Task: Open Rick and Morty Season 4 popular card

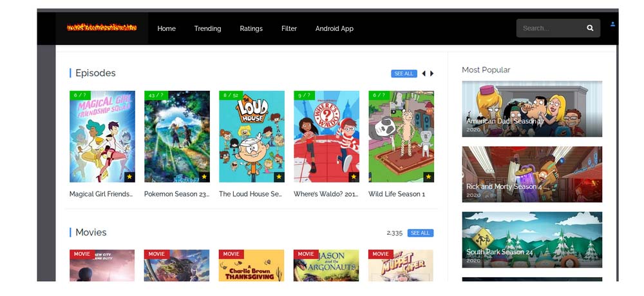Action: (532, 174)
